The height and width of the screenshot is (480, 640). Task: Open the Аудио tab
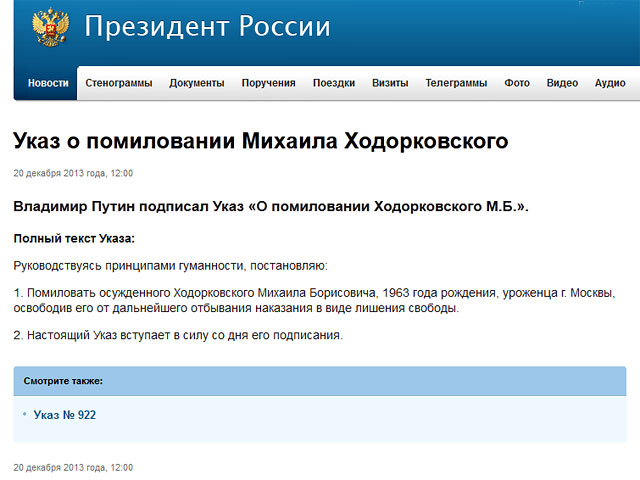610,83
